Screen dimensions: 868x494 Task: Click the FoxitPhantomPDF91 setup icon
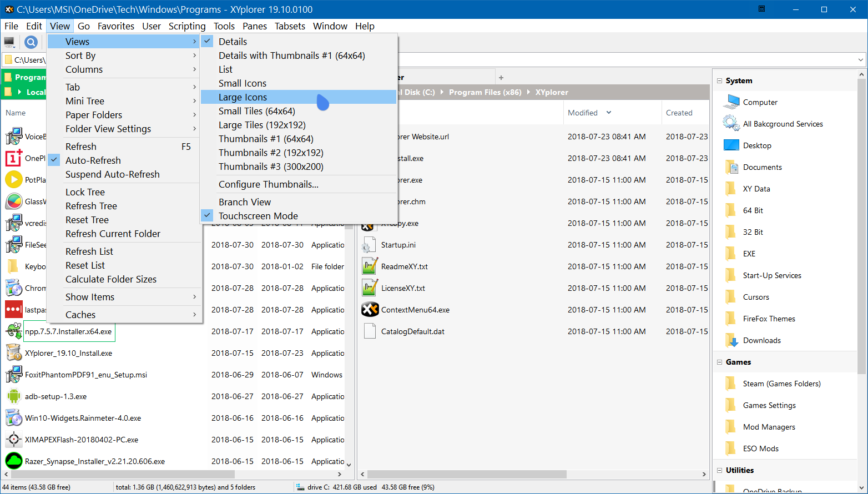tap(14, 375)
